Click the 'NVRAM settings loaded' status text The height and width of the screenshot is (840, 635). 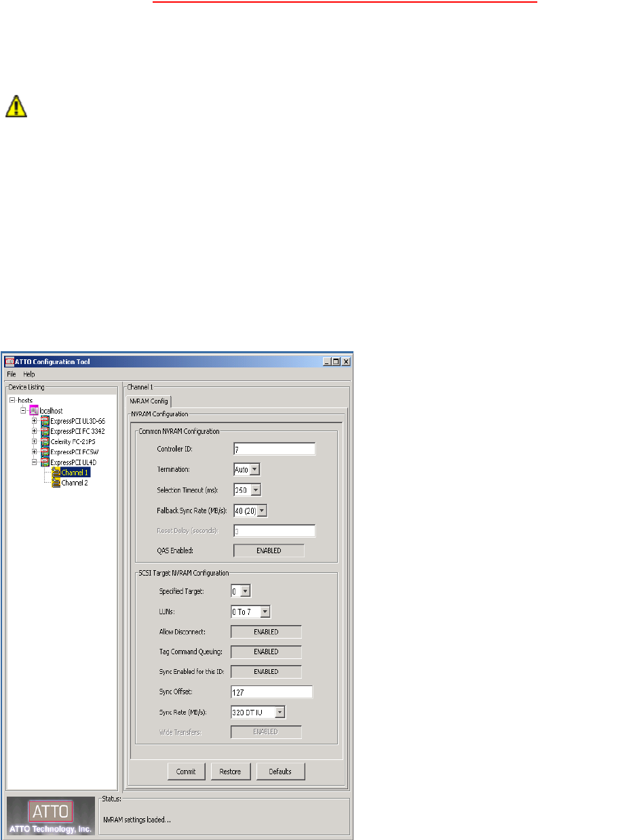136,819
